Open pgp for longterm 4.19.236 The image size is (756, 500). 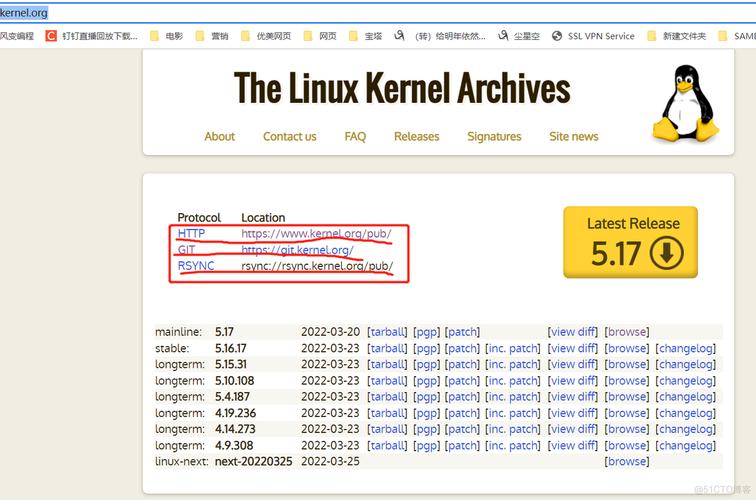tap(426, 413)
